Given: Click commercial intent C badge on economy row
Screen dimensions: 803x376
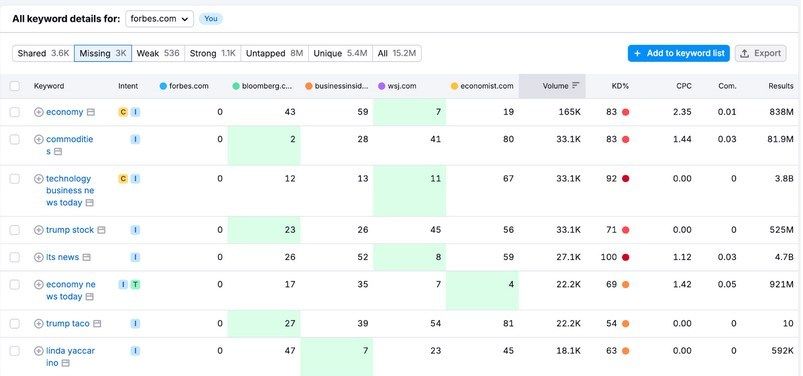Looking at the screenshot, I should click(x=123, y=112).
